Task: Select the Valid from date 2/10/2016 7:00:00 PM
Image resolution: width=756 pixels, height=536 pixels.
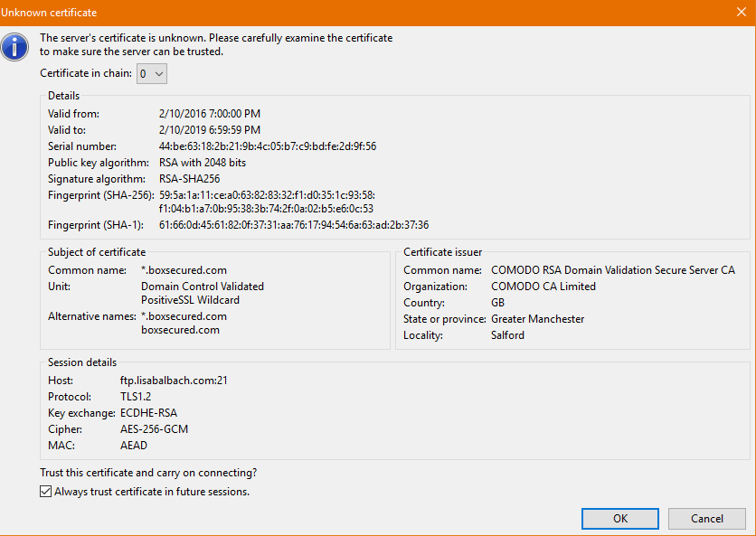Action: click(210, 114)
